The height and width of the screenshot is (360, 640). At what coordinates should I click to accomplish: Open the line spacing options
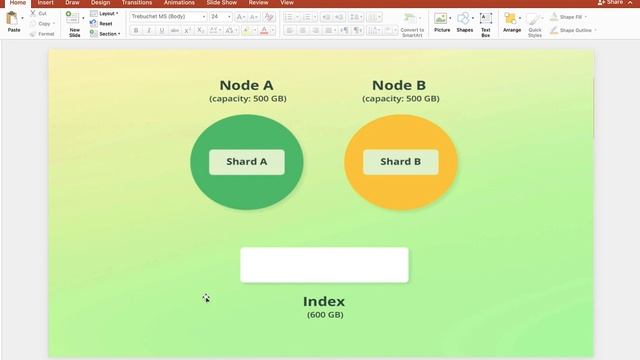click(356, 17)
